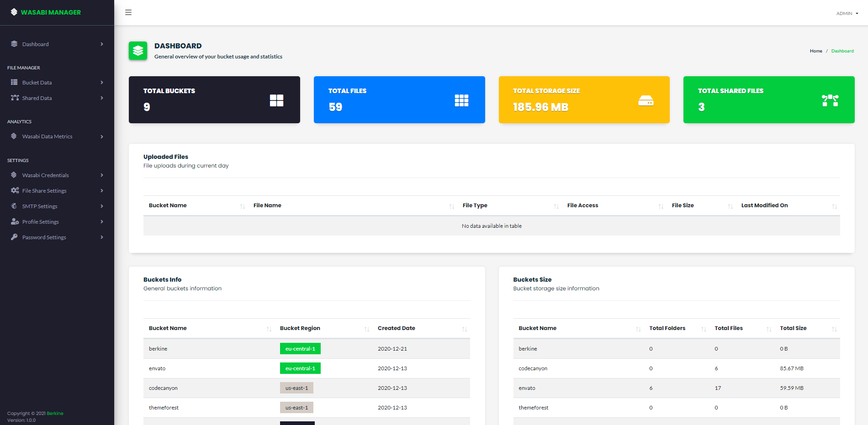Click the hamburger menu toggle icon
Viewport: 868px width, 425px height.
128,12
